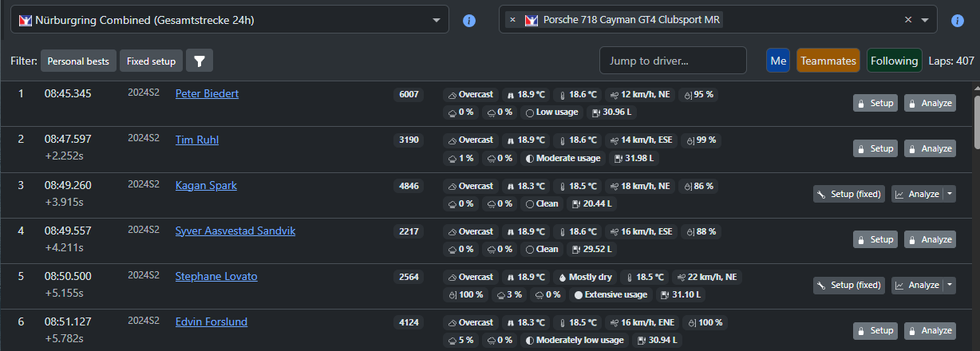Open the Nürburgring Combined track dropdown
The width and height of the screenshot is (980, 351).
[x=230, y=20]
